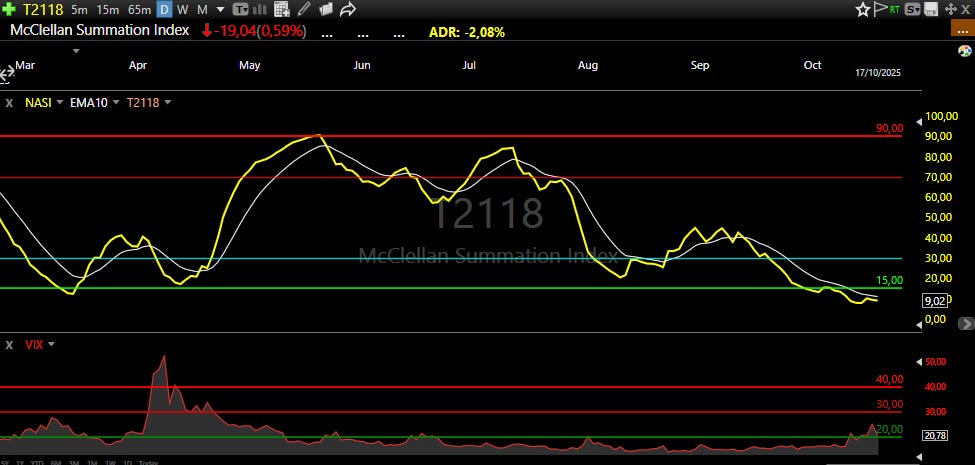Screen dimensions: 975x465
Task: Click the VIX scale arrow beside 50,00
Action: [921, 362]
